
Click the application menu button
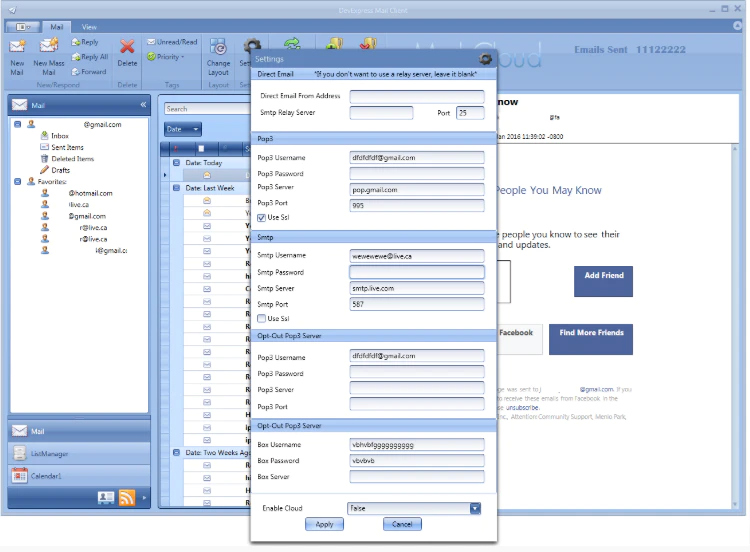pyautogui.click(x=22, y=27)
